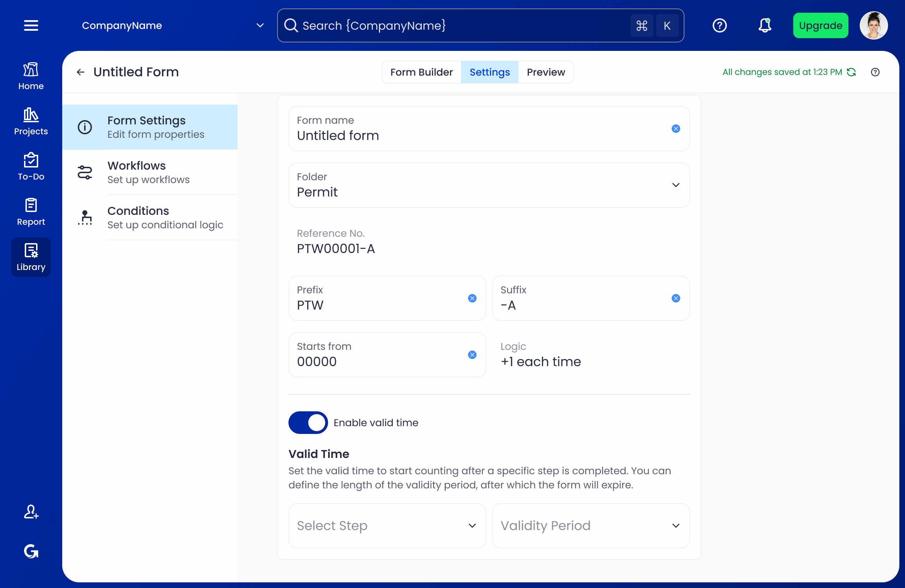Open the Report section
The image size is (905, 588).
(31, 212)
